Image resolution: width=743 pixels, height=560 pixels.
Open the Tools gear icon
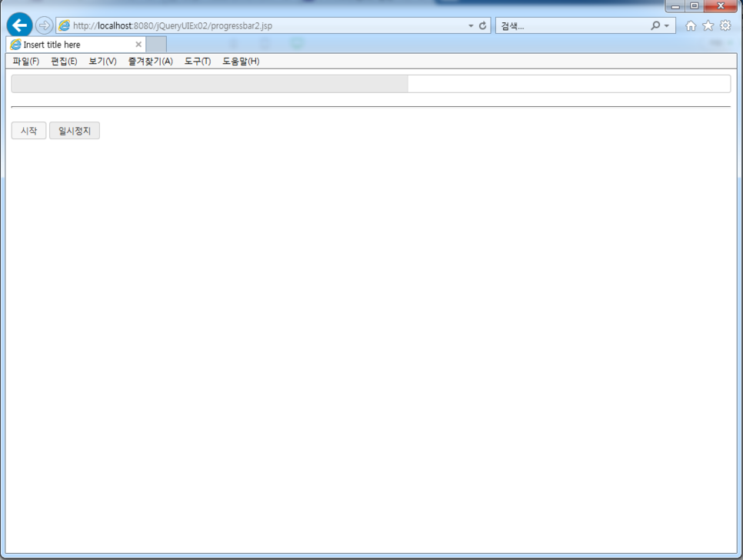coord(725,25)
